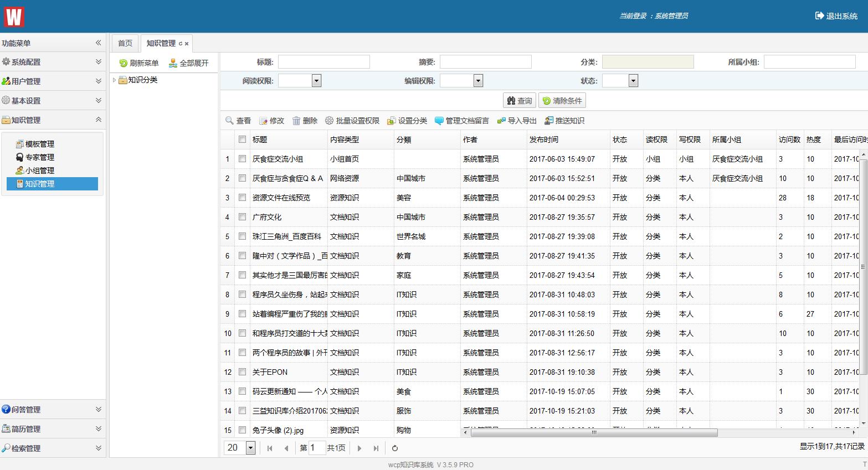The image size is (868, 470).
Task: Expand the 基本设置 menu section
Action: tap(52, 101)
